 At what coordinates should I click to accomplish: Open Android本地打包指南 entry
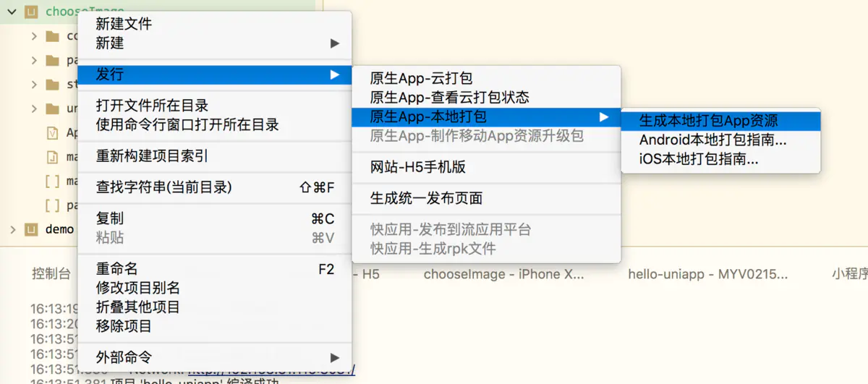click(x=720, y=140)
